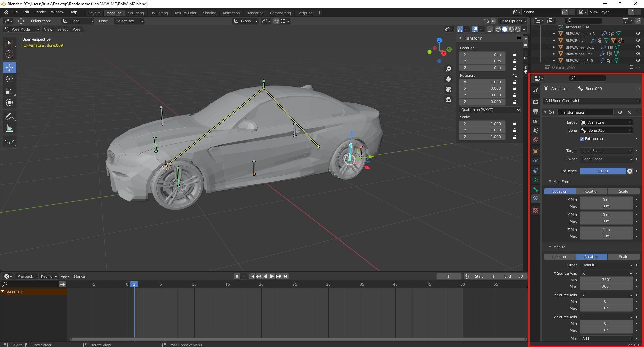Click the zoom viewport magnifier icon
Image resolution: width=644 pixels, height=347 pixels.
(448, 69)
